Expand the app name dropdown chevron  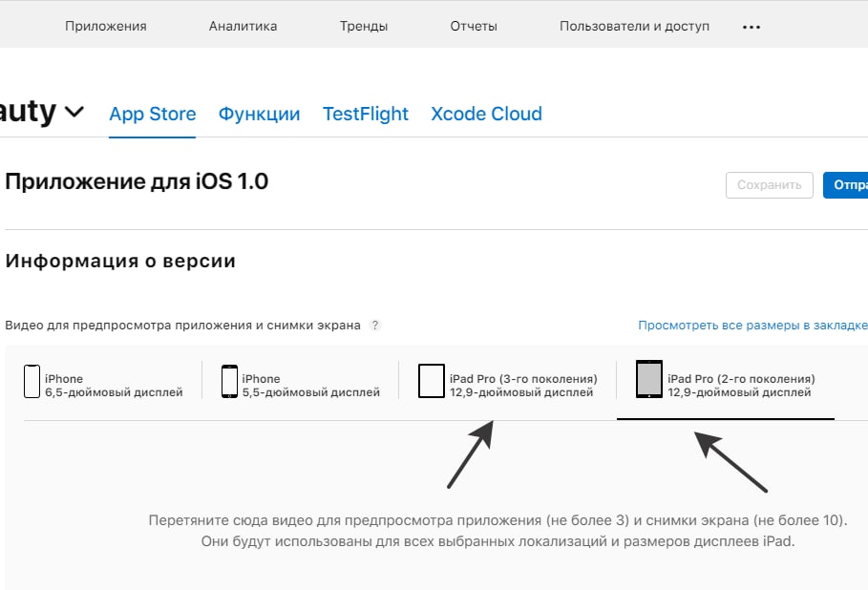click(x=74, y=112)
